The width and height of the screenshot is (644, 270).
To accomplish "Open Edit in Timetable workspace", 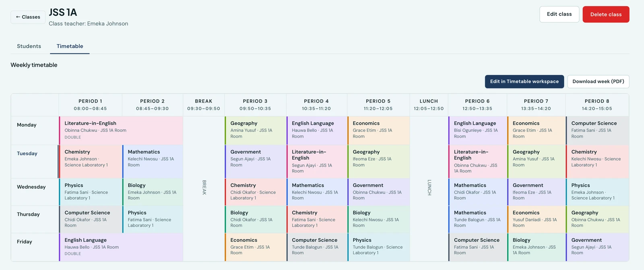I will [x=524, y=82].
